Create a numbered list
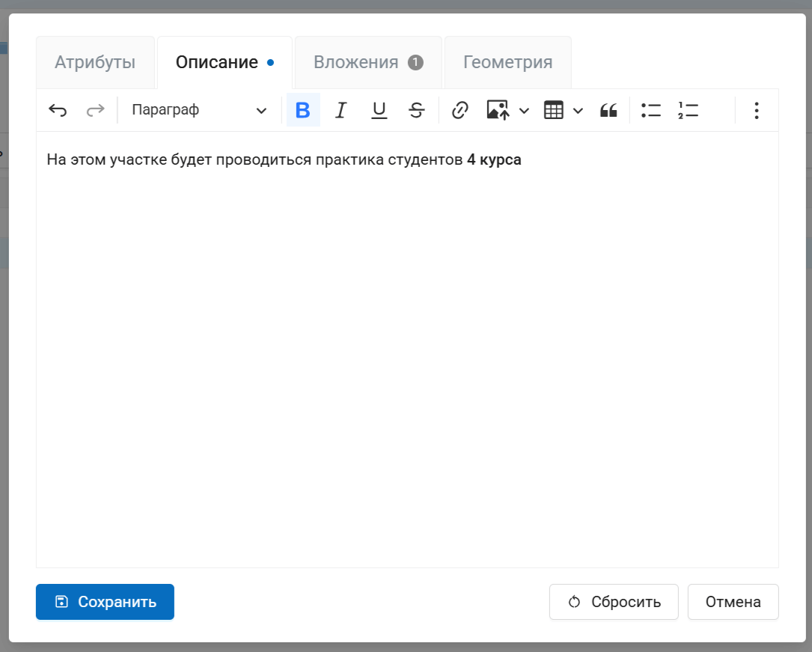 (688, 111)
